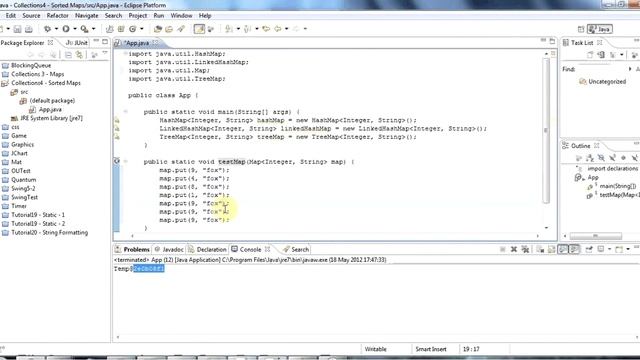Click Remove Launch in Console toolbar
Screen dimensions: 640x360
coord(514,249)
